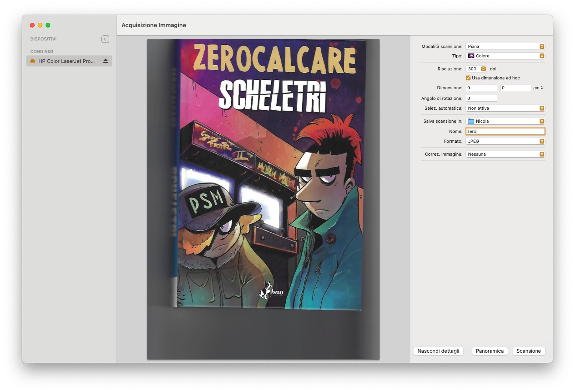Click the Colore type color icon

[471, 56]
